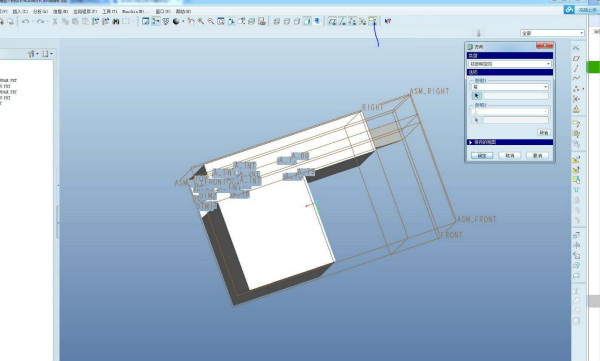Click the Reference 1 collector field
Image resolution: width=600 pixels, height=361 pixels.
515,96
